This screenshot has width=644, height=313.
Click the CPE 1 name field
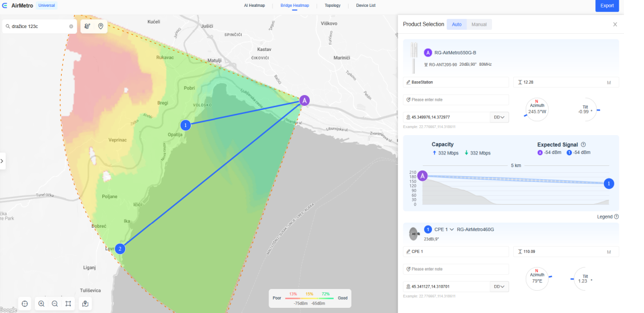tap(456, 251)
